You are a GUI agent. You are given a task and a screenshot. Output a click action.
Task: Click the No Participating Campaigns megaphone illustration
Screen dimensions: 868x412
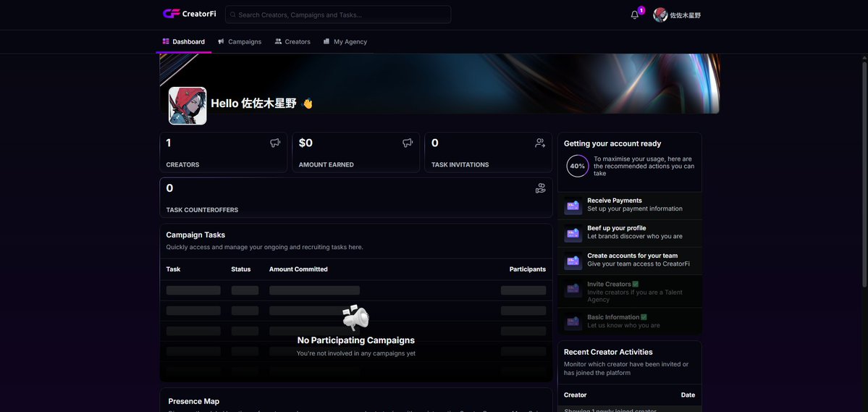tap(356, 317)
